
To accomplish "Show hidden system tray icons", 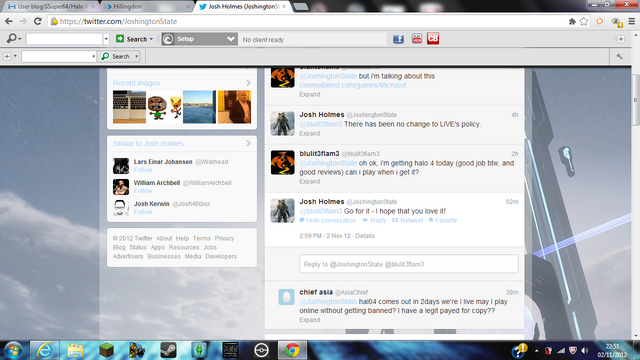I will (x=536, y=351).
